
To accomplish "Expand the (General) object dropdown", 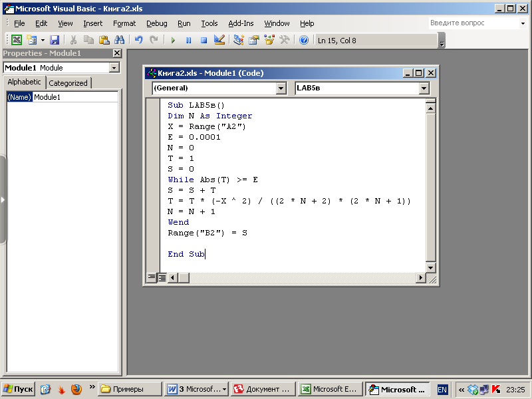I will click(x=281, y=88).
